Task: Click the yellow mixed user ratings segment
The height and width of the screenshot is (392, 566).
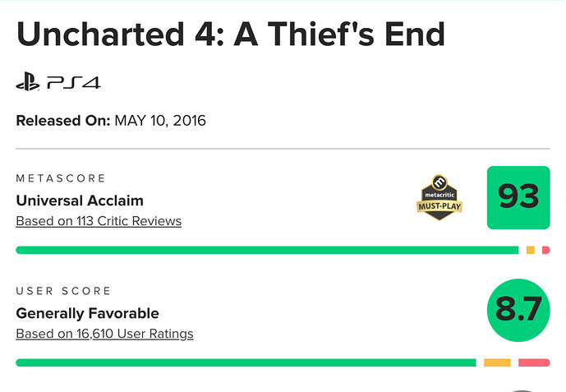Action: coord(497,362)
